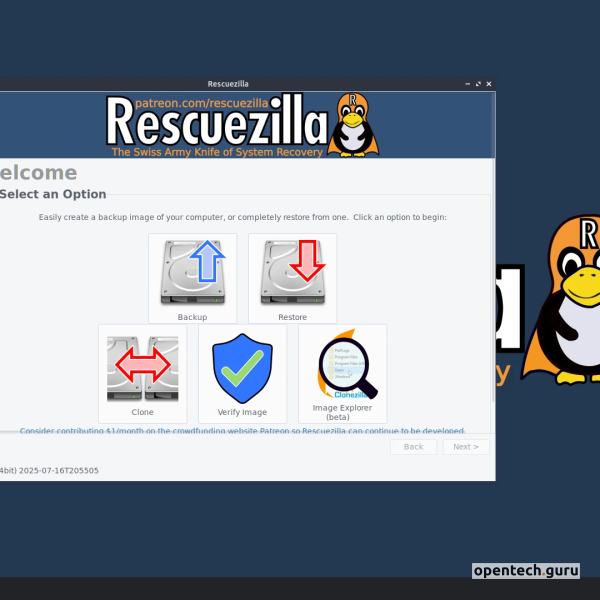The width and height of the screenshot is (600, 600).
Task: Open the Patreon crowdfunding contribution link
Action: coord(243,430)
